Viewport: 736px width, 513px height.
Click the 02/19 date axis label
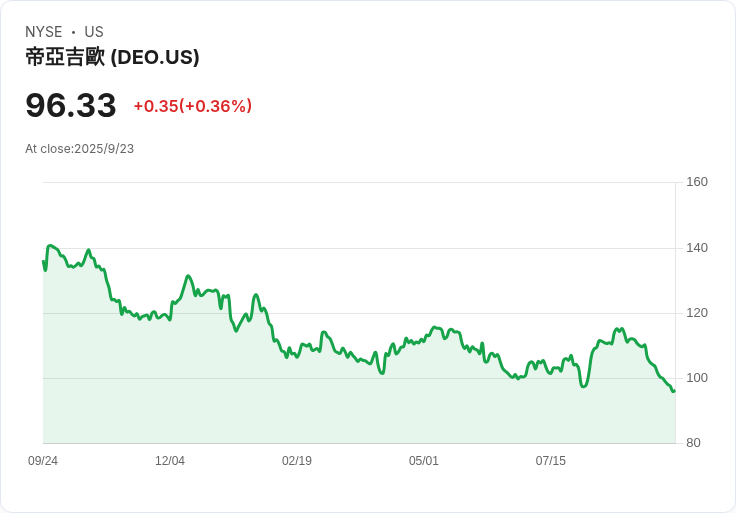(297, 461)
